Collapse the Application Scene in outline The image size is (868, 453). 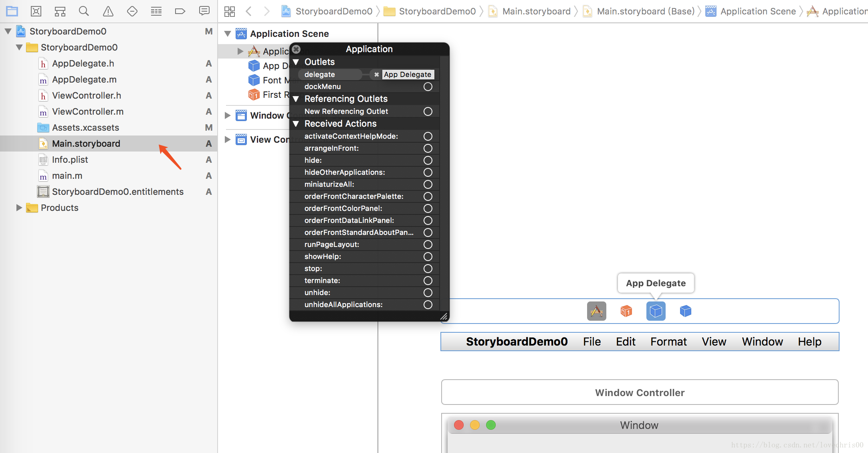click(228, 34)
